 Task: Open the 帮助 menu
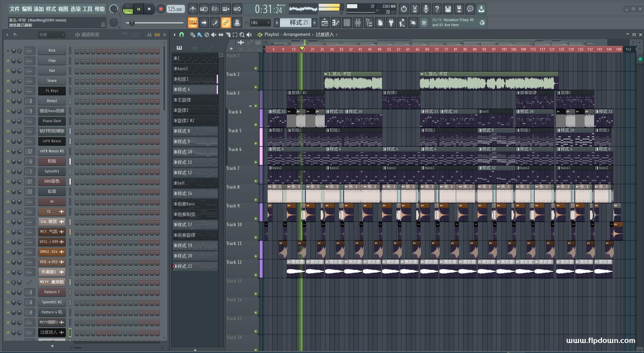(x=99, y=9)
